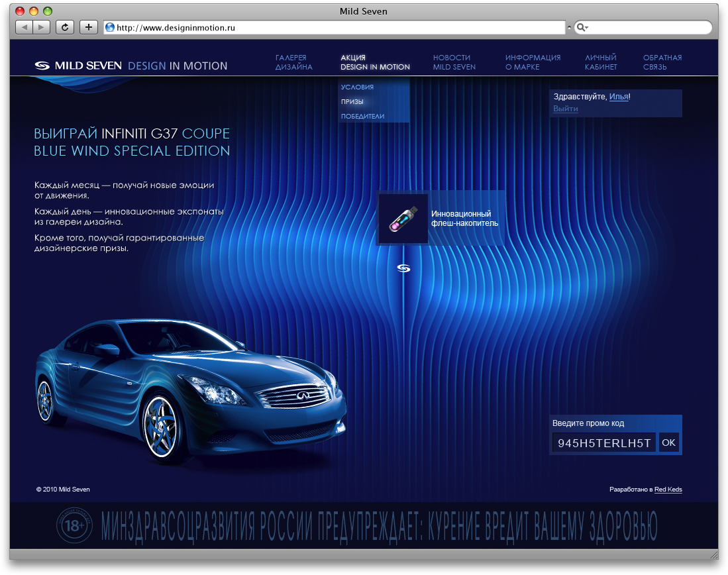This screenshot has height=575, width=728.
Task: Open the АКЦИЯ DESIGN IN MOTION menu
Action: click(375, 62)
